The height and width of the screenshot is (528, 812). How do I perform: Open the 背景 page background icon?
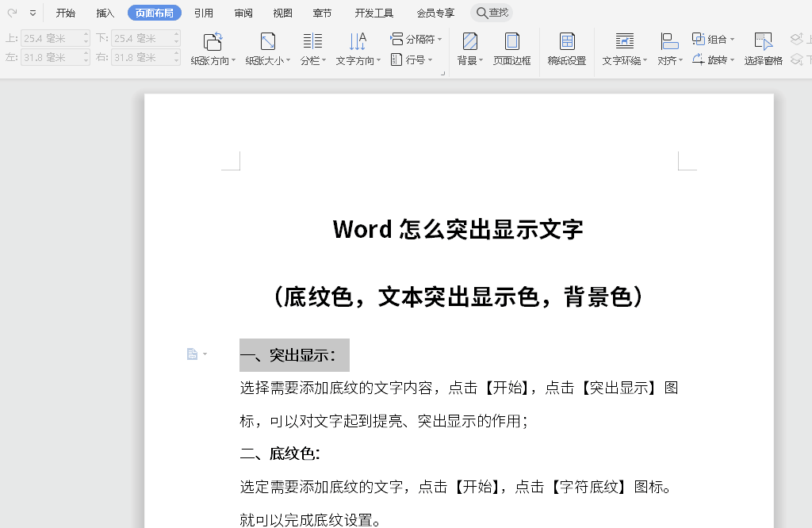click(x=469, y=43)
